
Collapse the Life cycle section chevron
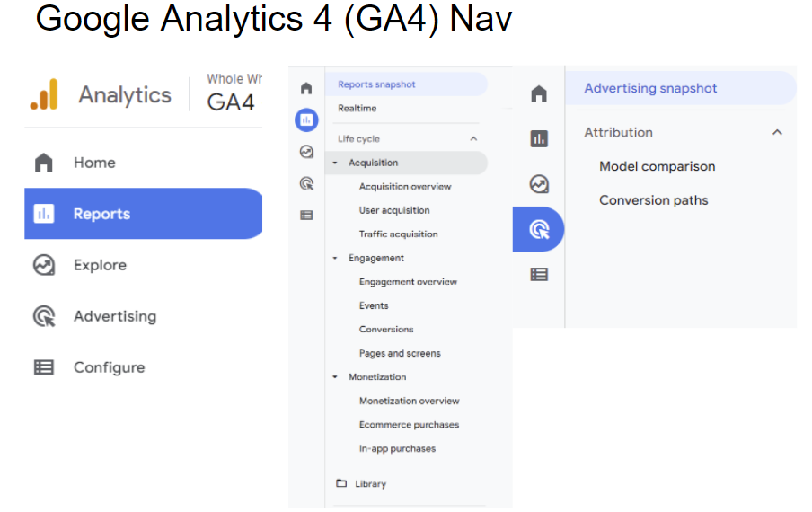473,138
